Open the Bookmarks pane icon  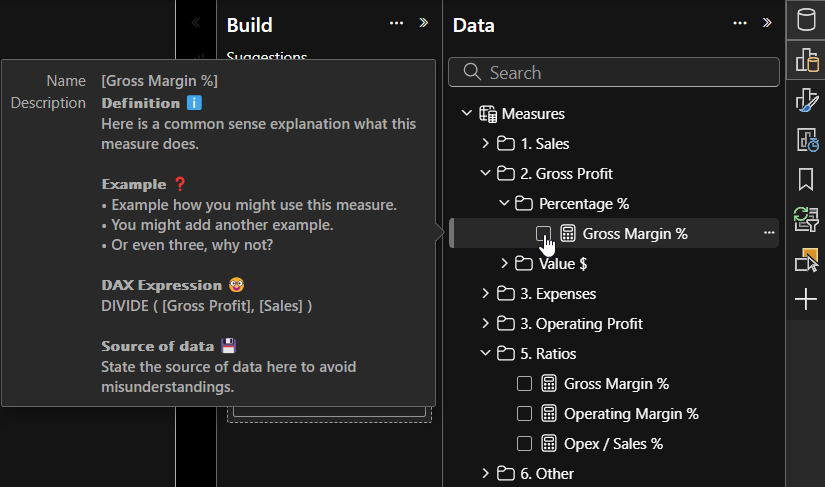pyautogui.click(x=806, y=179)
